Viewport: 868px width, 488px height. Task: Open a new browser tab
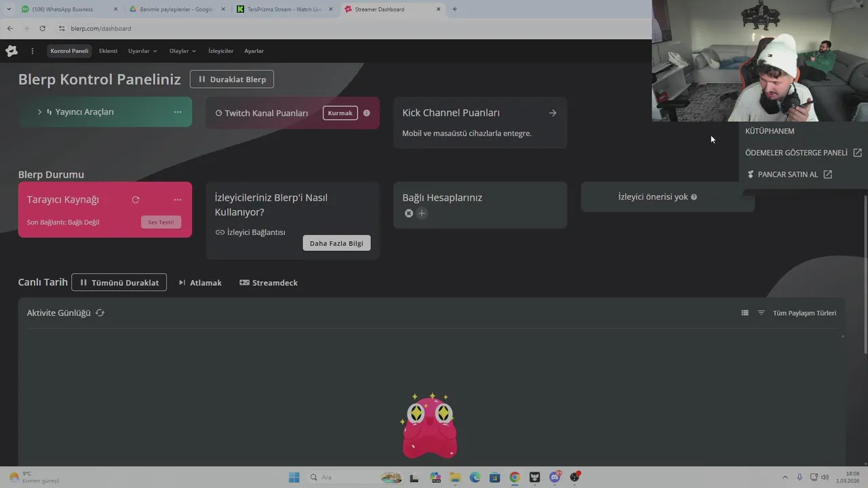[454, 9]
